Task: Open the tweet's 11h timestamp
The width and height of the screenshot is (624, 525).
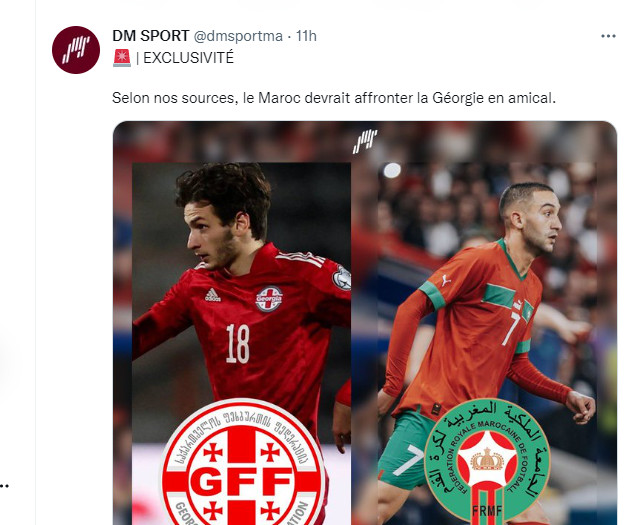Action: [306, 36]
